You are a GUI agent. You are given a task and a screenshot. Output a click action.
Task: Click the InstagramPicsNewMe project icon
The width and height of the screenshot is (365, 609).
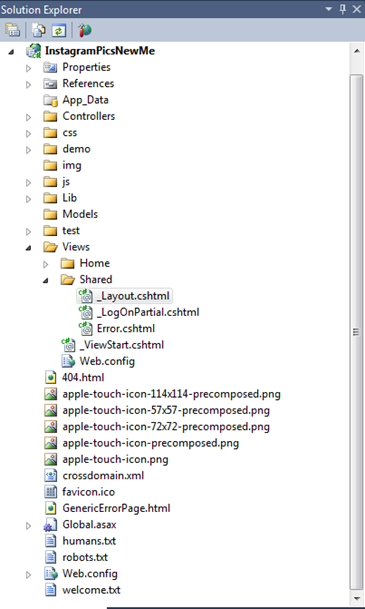(x=34, y=51)
